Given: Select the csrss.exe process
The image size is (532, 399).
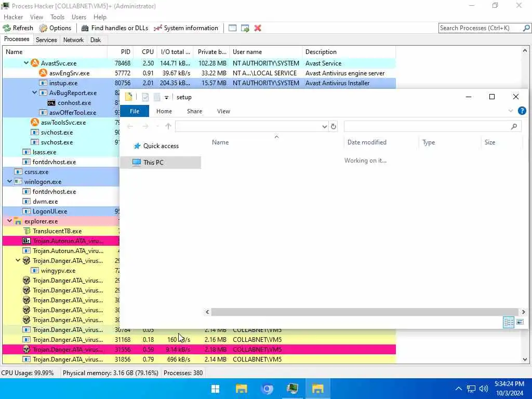Looking at the screenshot, I should (x=36, y=172).
